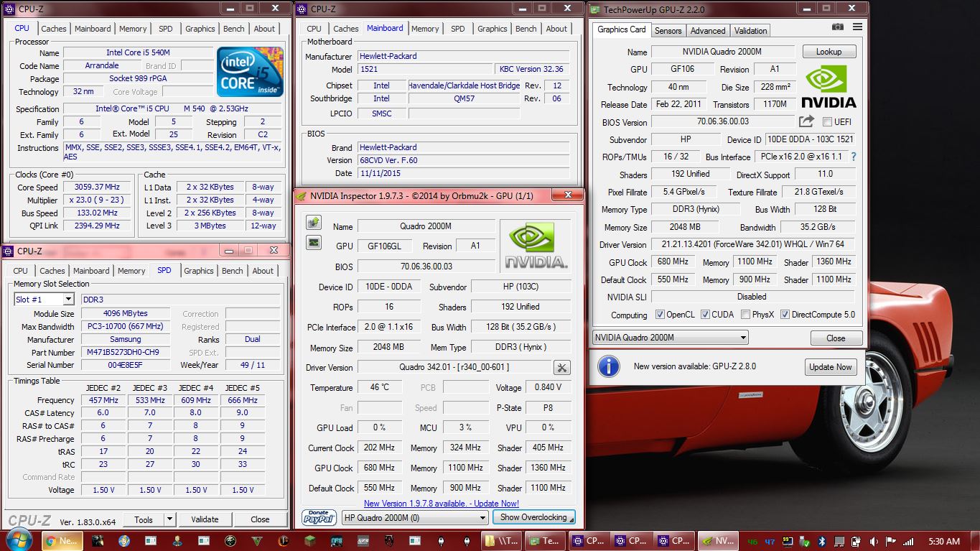Open the HP Quadro 2000M GPU dropdown
This screenshot has width=980, height=551.
pyautogui.click(x=483, y=517)
